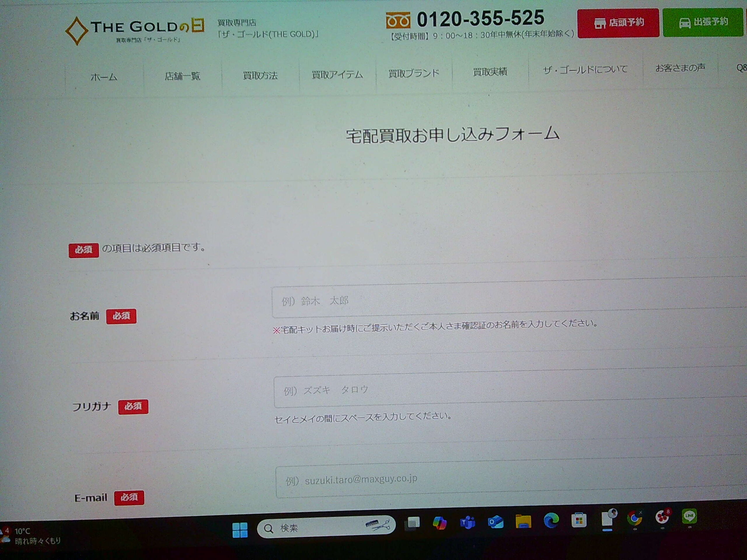Click the red 店頭予約 reservation button
The height and width of the screenshot is (560, 747).
coord(618,23)
